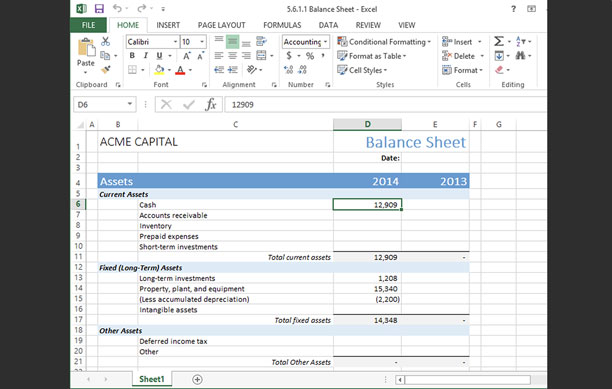
Task: Toggle Middle Align
Action: (x=233, y=41)
